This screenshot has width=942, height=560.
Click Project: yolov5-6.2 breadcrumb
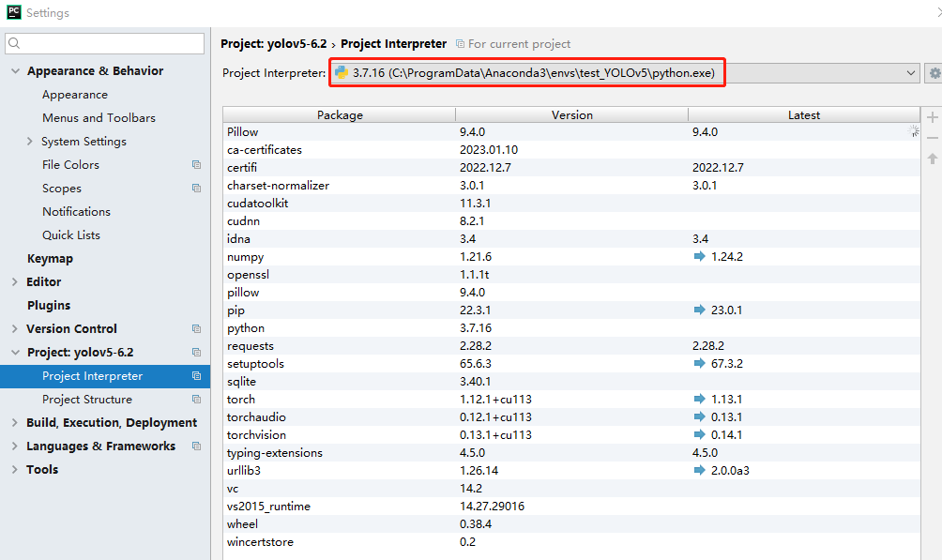[273, 44]
